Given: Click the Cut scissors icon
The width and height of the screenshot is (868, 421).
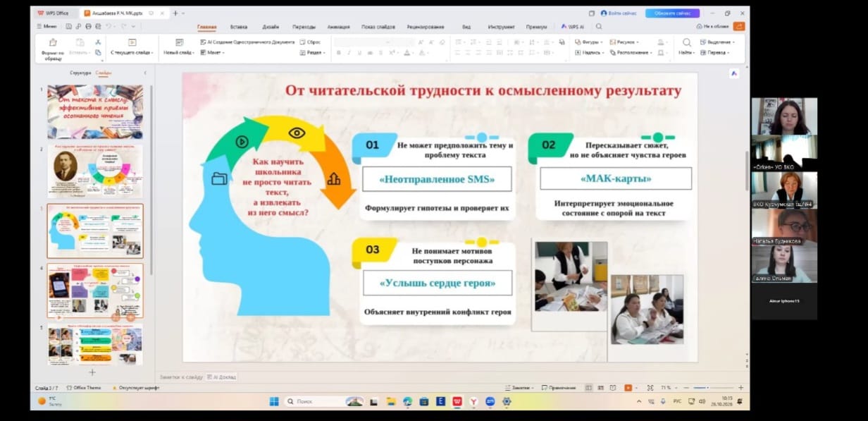Looking at the screenshot, I should [98, 42].
